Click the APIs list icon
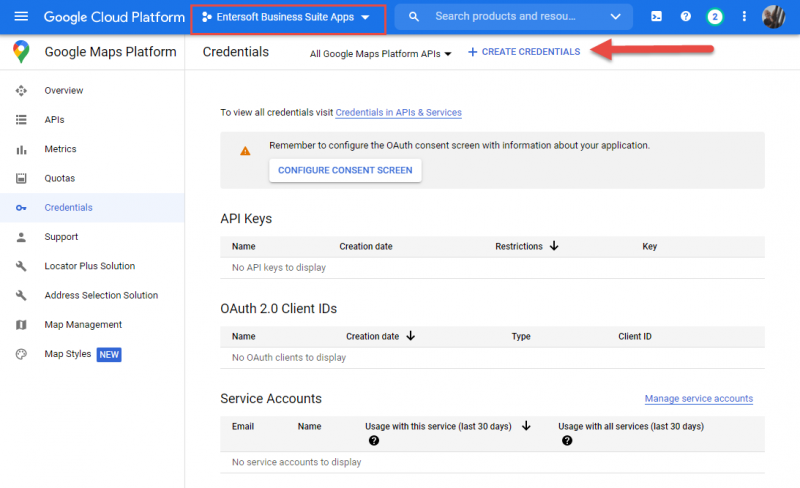 click(x=21, y=120)
